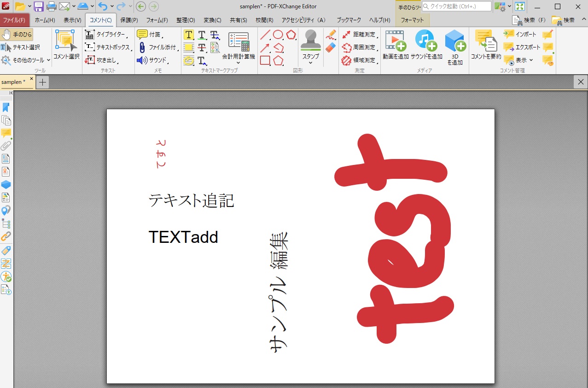
Task: Select the Underline Text tool
Action: tap(202, 35)
